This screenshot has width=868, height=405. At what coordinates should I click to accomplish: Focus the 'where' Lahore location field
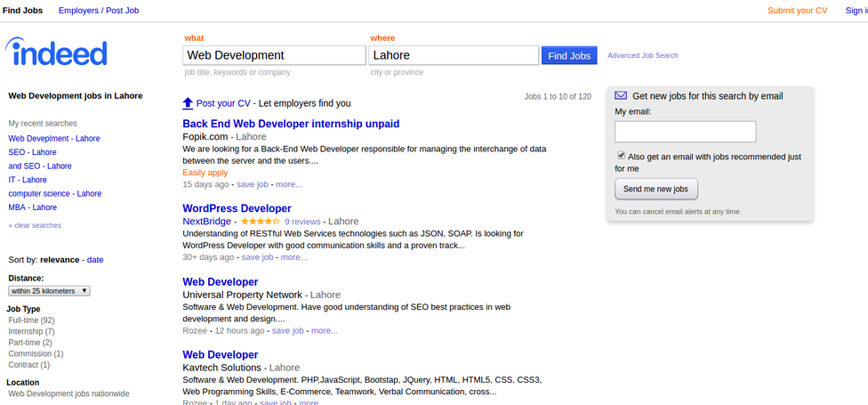pyautogui.click(x=454, y=55)
